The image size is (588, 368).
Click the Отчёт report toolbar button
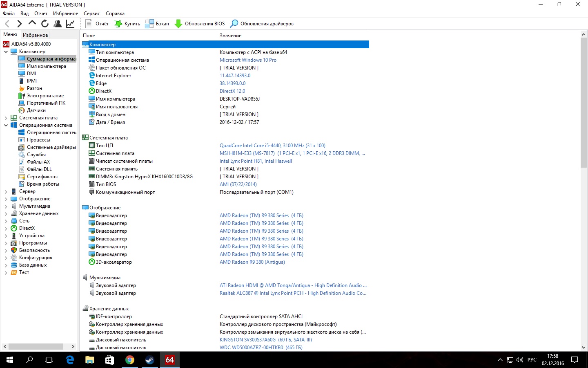point(97,24)
